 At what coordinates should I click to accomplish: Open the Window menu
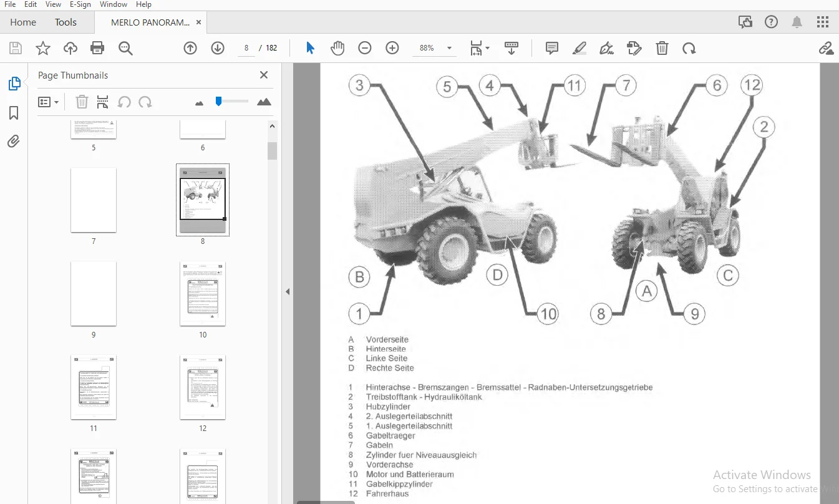click(x=113, y=4)
